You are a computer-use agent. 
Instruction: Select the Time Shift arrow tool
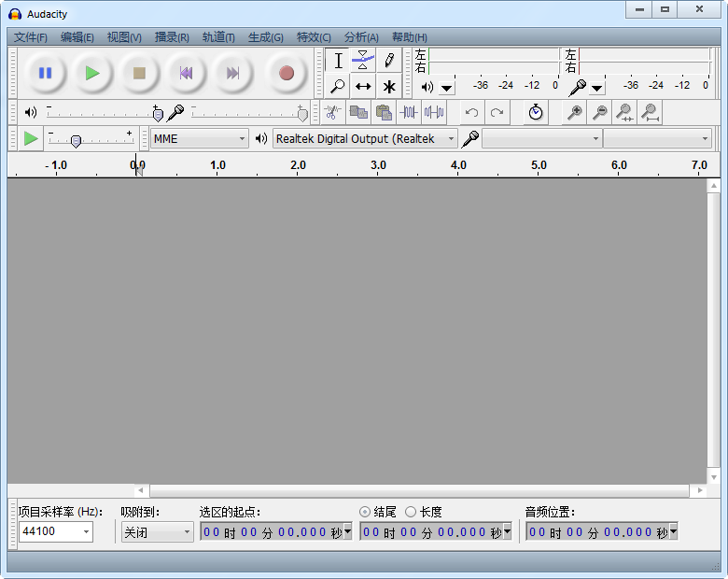point(363,87)
